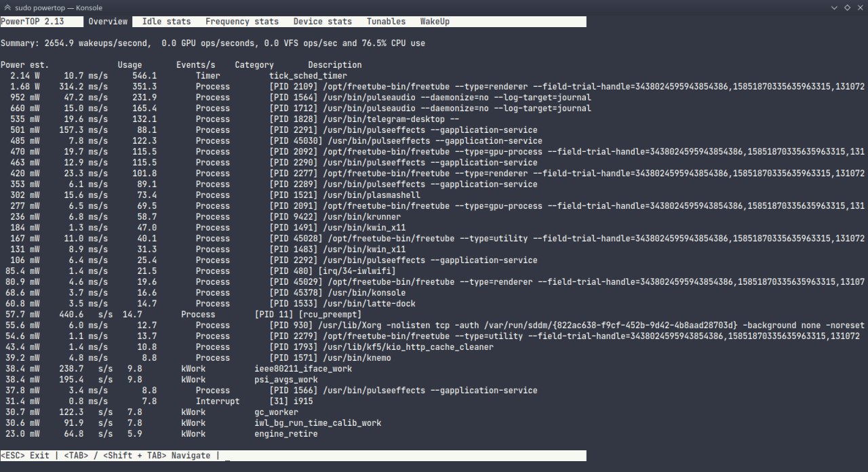Select the WakeUp tab

click(x=435, y=22)
